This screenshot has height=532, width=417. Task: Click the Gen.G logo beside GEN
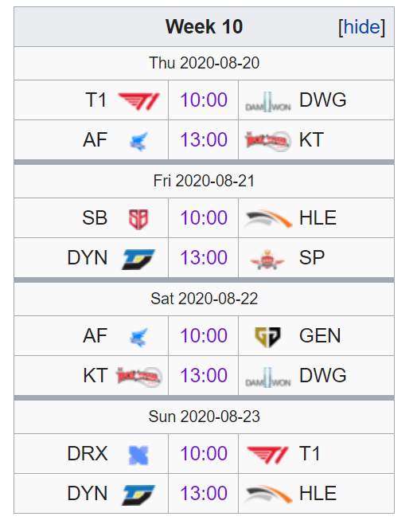[268, 337]
